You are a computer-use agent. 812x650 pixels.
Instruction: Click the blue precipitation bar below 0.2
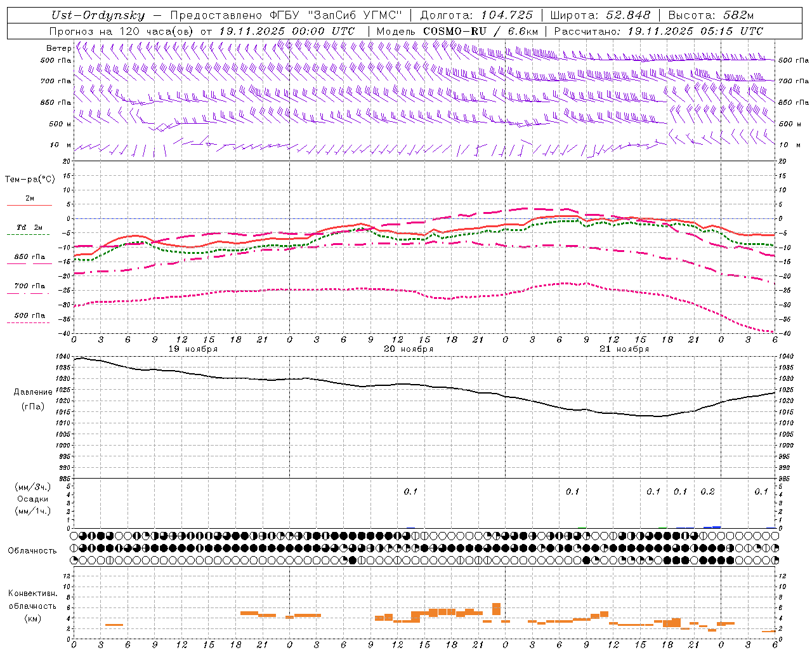pyautogui.click(x=712, y=527)
